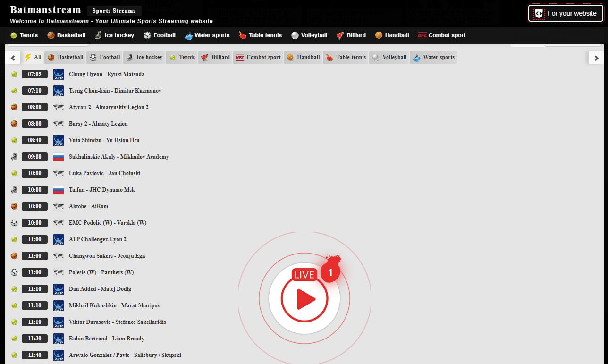Open Mikhail Kukushkin - Marat Sharipov match
This screenshot has width=608, height=364.
pos(115,305)
